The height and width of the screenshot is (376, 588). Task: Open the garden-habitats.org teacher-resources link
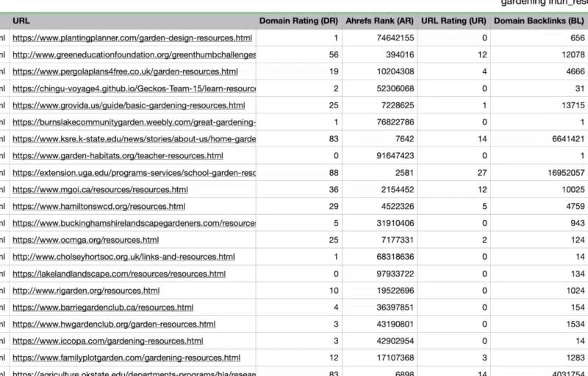point(118,156)
